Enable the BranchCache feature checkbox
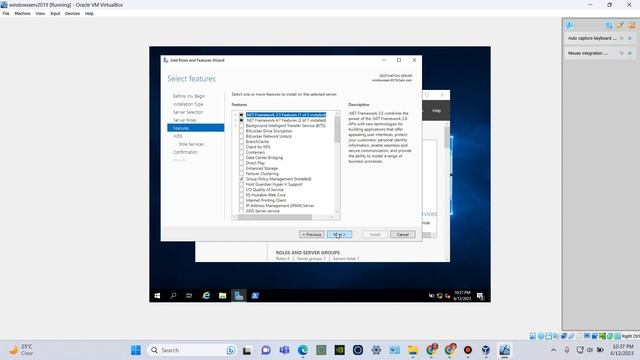The image size is (640, 360). [241, 142]
